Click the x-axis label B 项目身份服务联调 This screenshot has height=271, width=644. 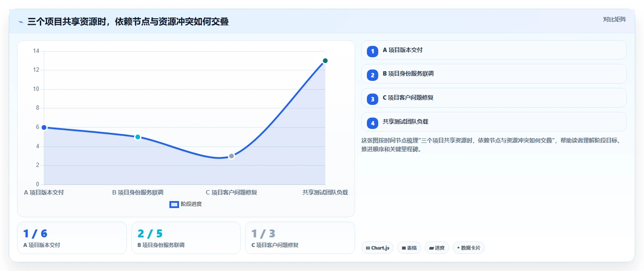tap(137, 192)
